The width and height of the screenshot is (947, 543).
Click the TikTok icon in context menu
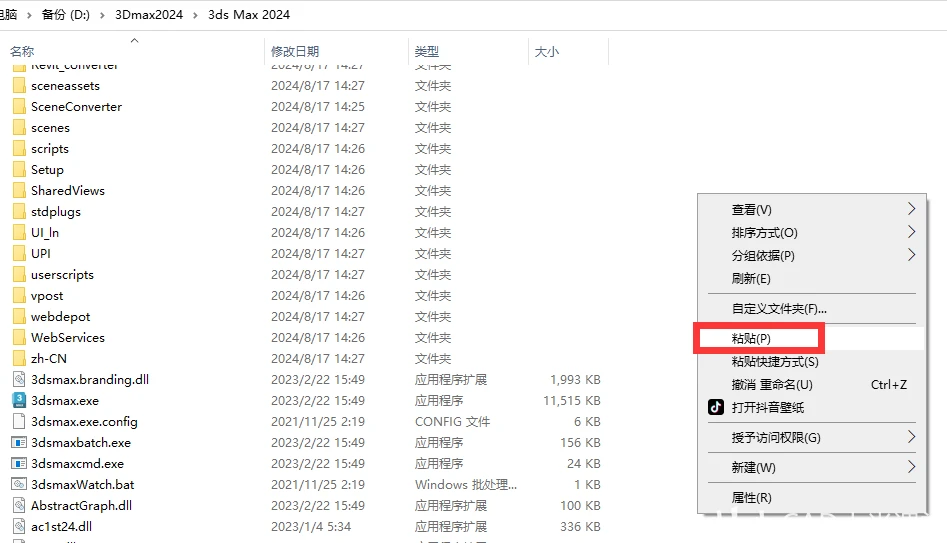point(716,407)
